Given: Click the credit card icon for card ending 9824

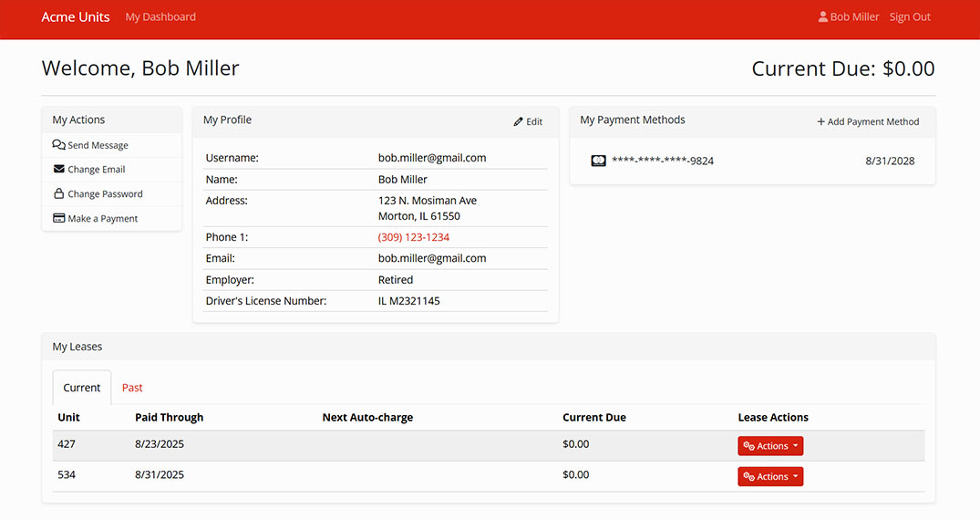Looking at the screenshot, I should [x=598, y=161].
